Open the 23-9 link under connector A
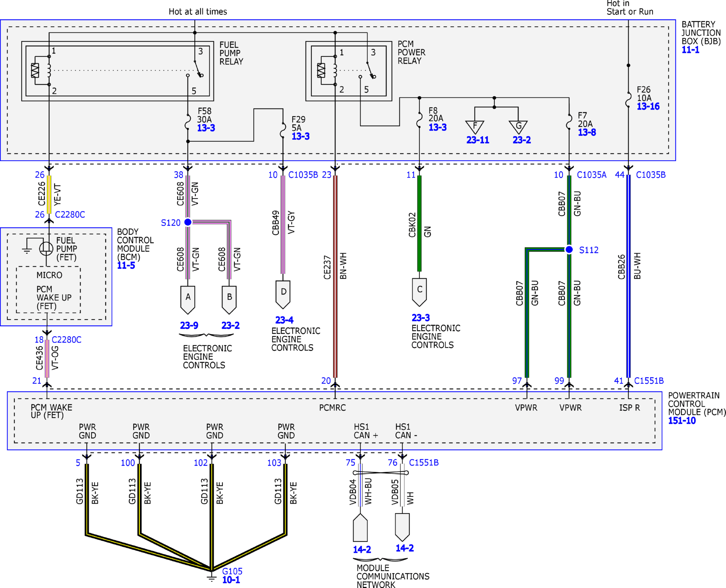This screenshot has height=588, width=726. pyautogui.click(x=189, y=326)
